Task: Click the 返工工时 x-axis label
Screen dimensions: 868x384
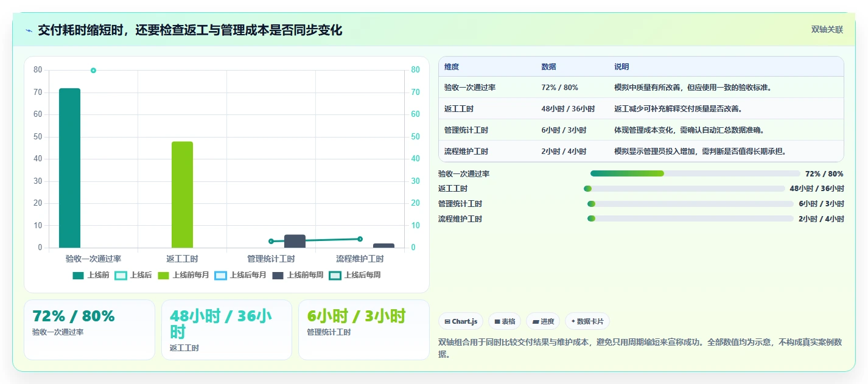Action: tap(182, 259)
